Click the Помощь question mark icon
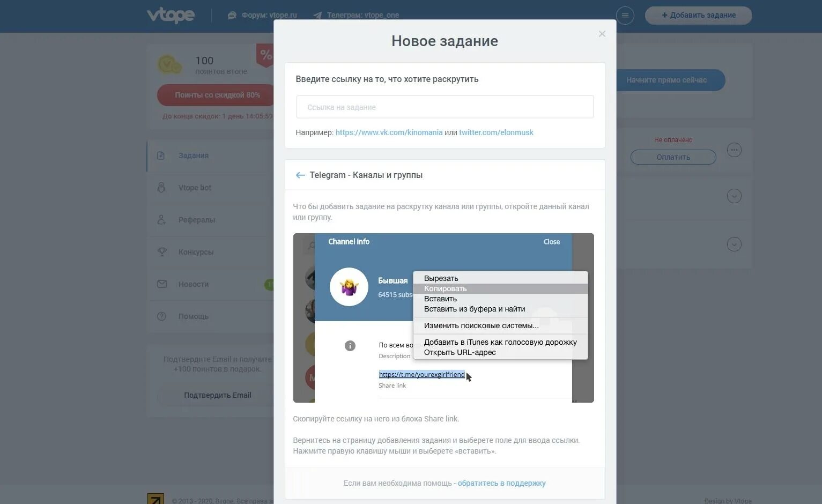Image resolution: width=822 pixels, height=504 pixels. click(x=161, y=316)
